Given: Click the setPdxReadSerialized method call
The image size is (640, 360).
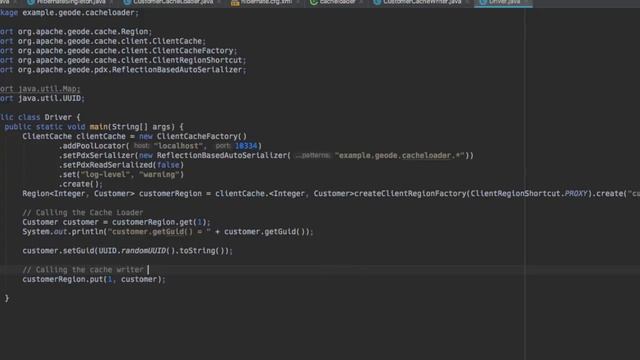Looking at the screenshot, I should (107, 165).
